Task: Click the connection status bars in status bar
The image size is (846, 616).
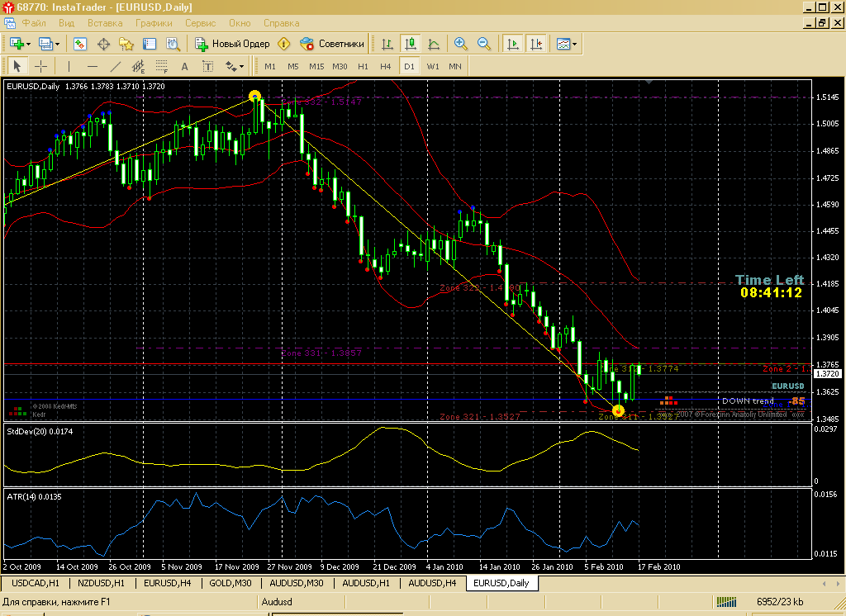Action: click(x=727, y=602)
